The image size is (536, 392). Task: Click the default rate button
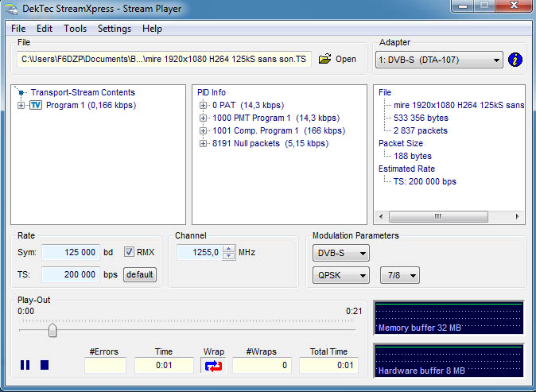[140, 274]
